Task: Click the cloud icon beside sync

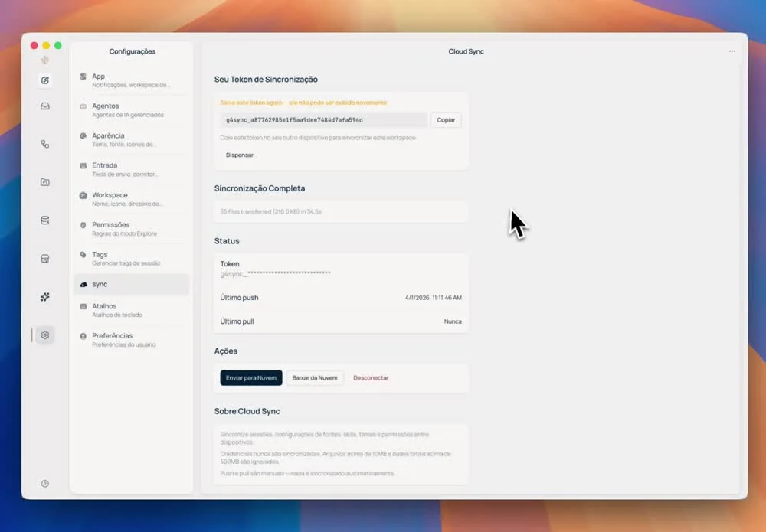Action: pyautogui.click(x=83, y=285)
